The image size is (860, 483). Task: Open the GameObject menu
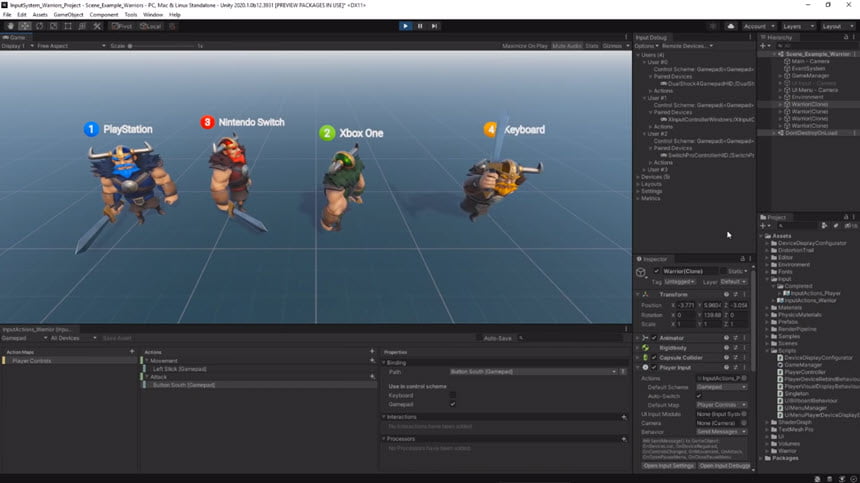click(69, 15)
